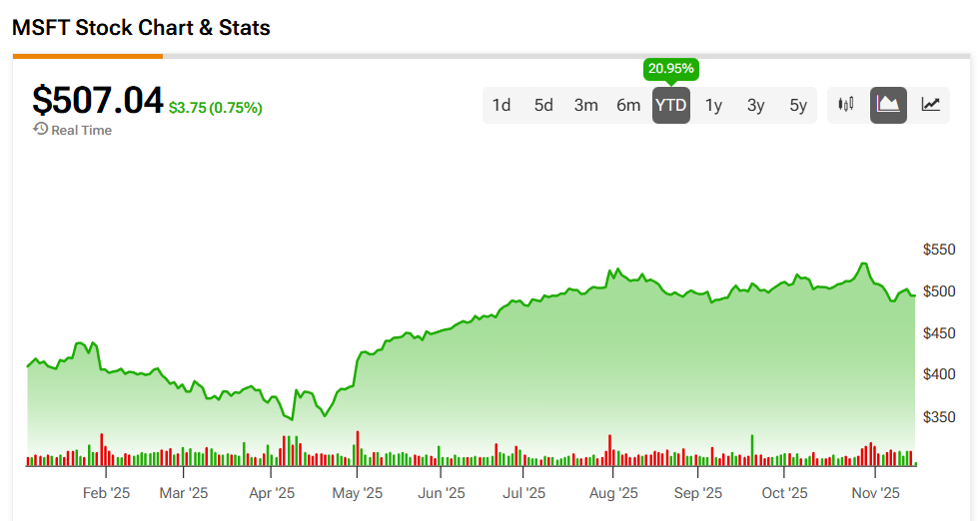Image resolution: width=980 pixels, height=521 pixels.
Task: Switch to candlestick chart view
Action: [x=847, y=105]
